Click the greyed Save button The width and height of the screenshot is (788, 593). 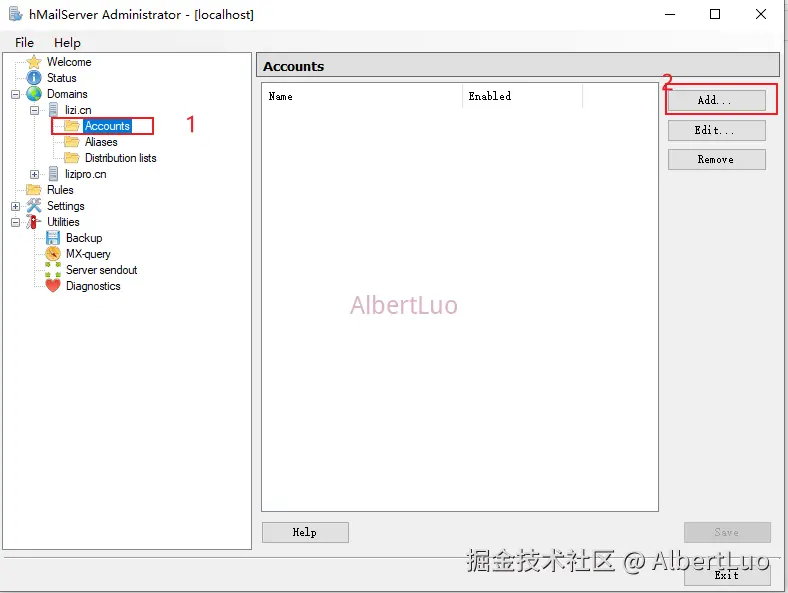[x=727, y=532]
